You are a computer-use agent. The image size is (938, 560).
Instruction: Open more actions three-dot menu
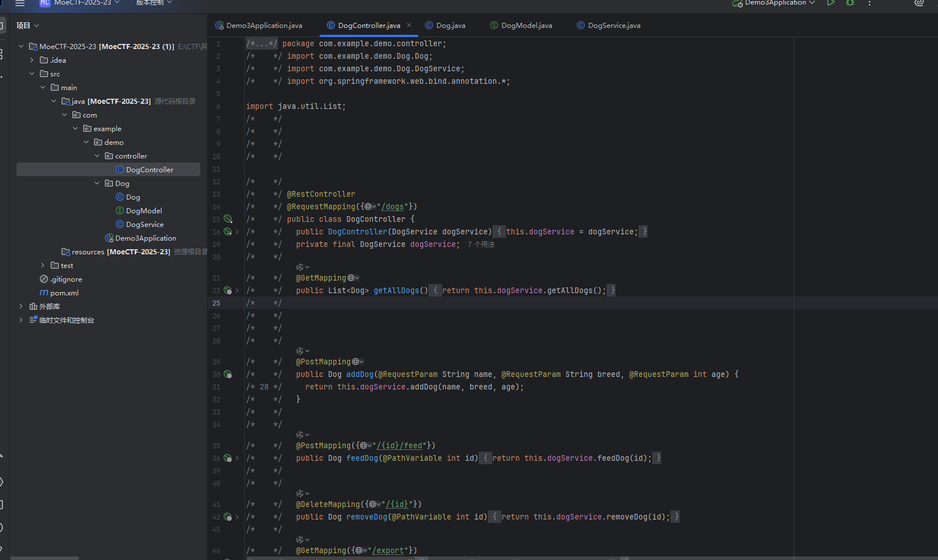pyautogui.click(x=870, y=3)
